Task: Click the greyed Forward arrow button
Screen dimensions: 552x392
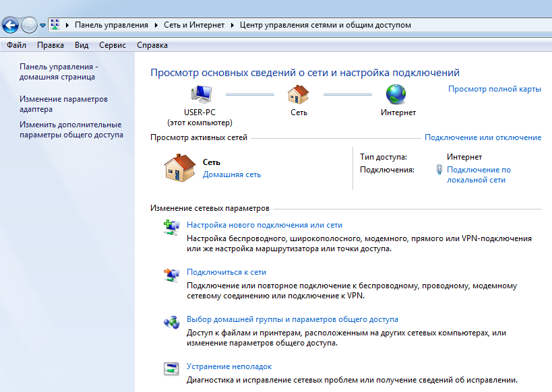Action: [29, 26]
